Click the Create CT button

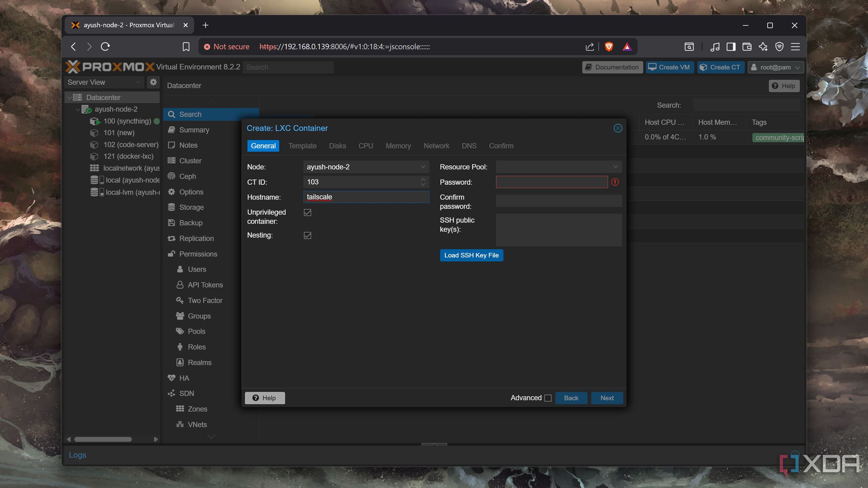point(720,67)
